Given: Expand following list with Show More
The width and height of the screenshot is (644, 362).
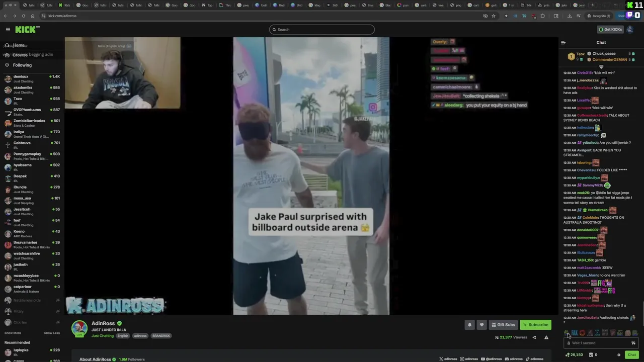Looking at the screenshot, I should tap(13, 333).
